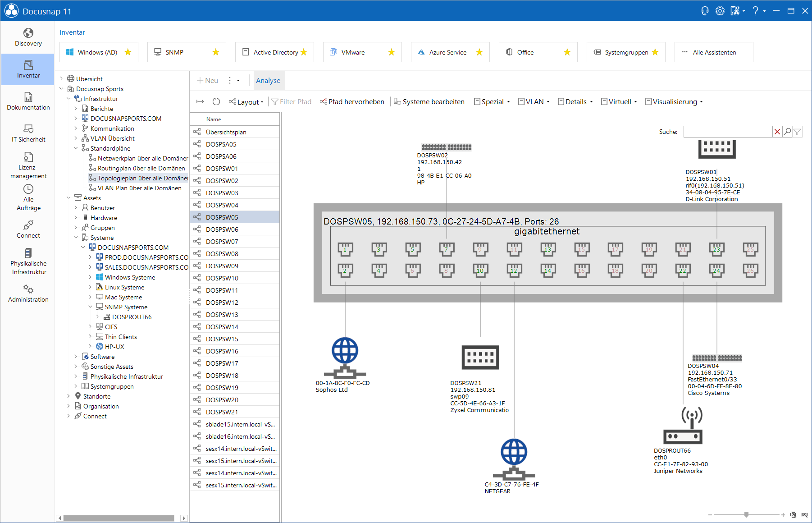
Task: Click into the Suche search field
Action: [x=728, y=132]
